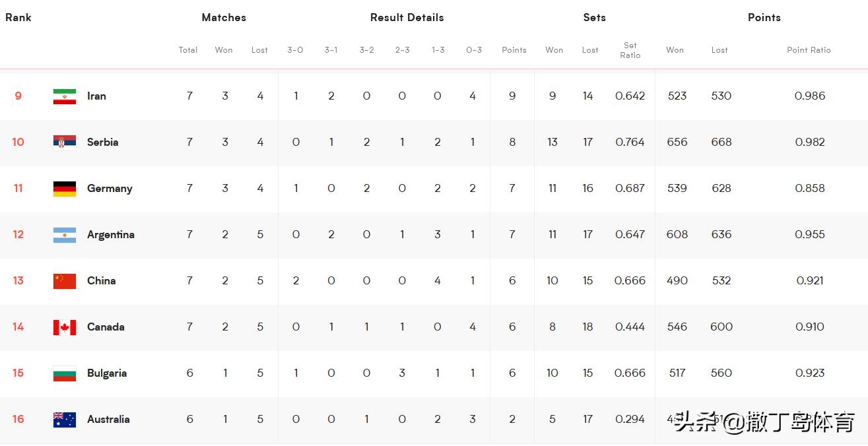Image resolution: width=868 pixels, height=446 pixels.
Task: Sort by the Point Ratio column
Action: (809, 50)
